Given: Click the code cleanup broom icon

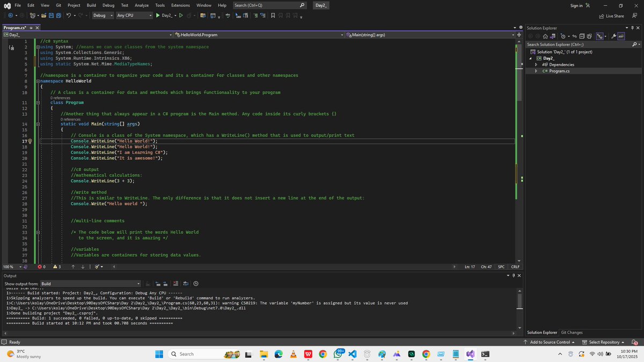Looking at the screenshot, I should tap(97, 267).
